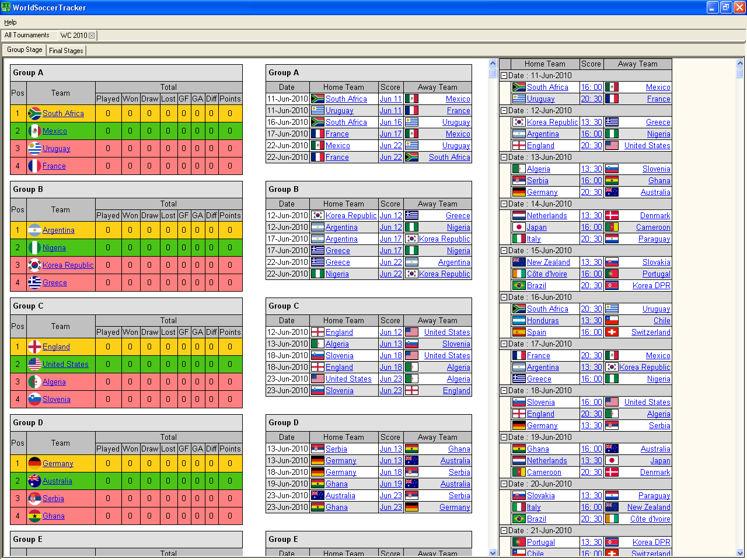This screenshot has height=560, width=747.
Task: Click 11-Jun-2010 date cell for Uruguay vs France
Action: [x=287, y=110]
